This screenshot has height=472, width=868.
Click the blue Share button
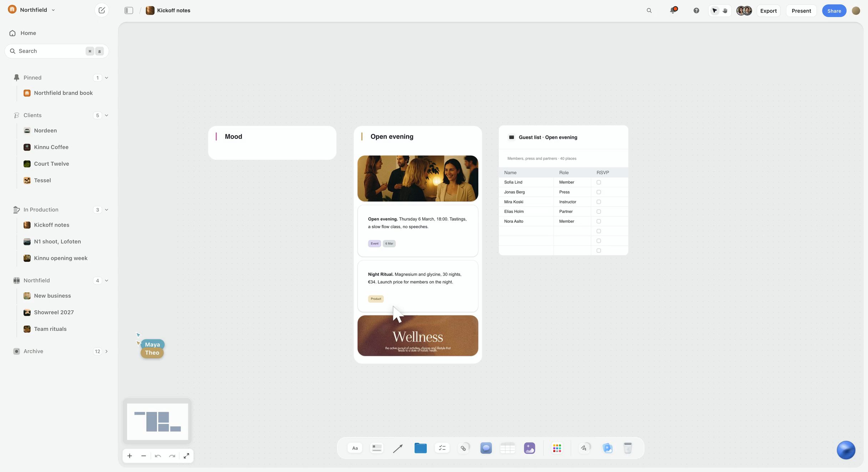834,11
